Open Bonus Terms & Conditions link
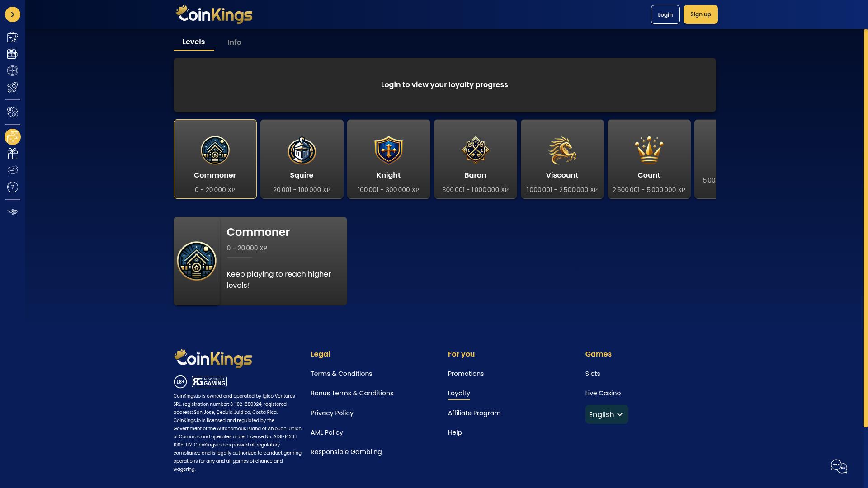Screen dimensions: 868x488 pos(352,393)
